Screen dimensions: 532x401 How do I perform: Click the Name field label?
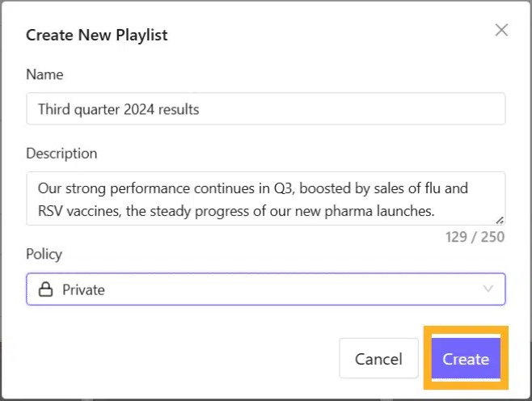(44, 74)
